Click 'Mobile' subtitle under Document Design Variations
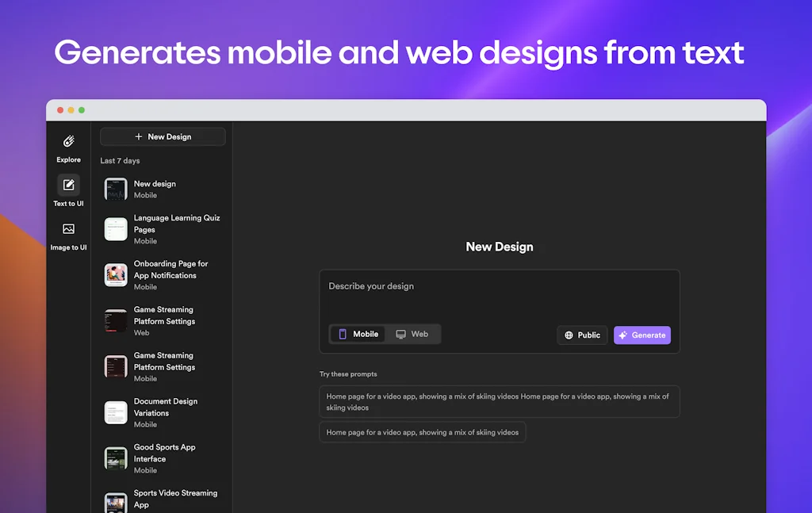Image resolution: width=812 pixels, height=513 pixels. click(146, 424)
